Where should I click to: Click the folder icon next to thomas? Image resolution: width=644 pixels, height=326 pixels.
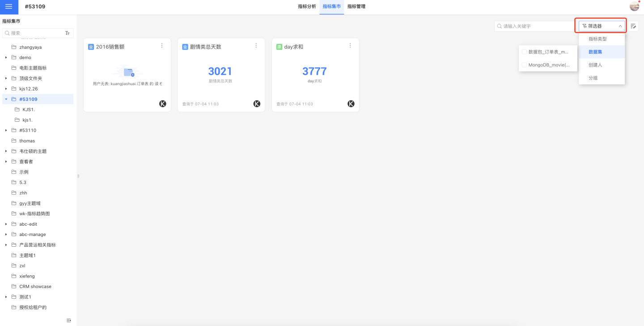(x=14, y=141)
